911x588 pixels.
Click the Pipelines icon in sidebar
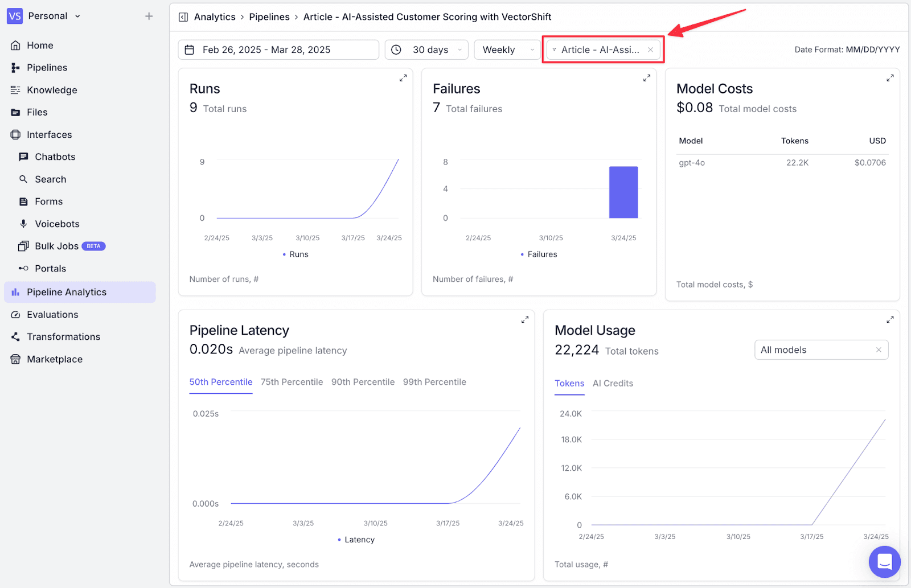15,68
